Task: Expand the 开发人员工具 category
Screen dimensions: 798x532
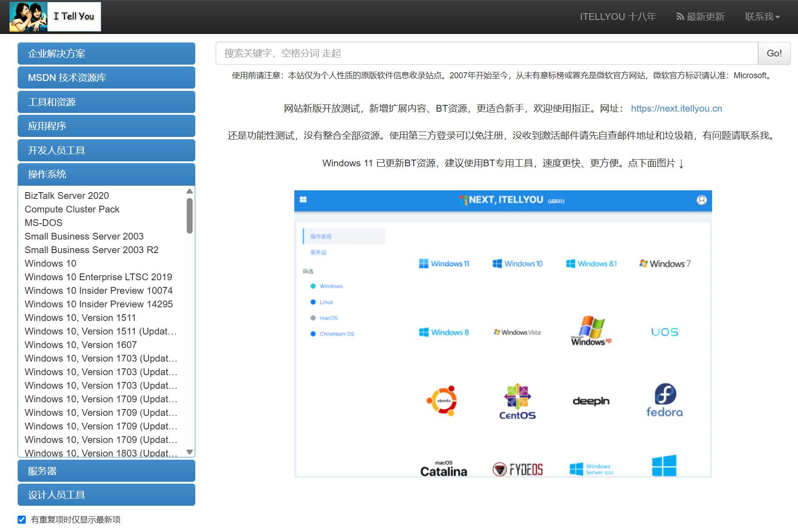Action: pos(106,151)
